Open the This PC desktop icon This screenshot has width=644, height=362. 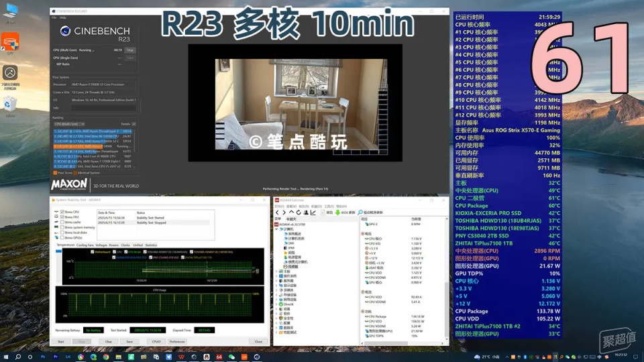click(10, 11)
